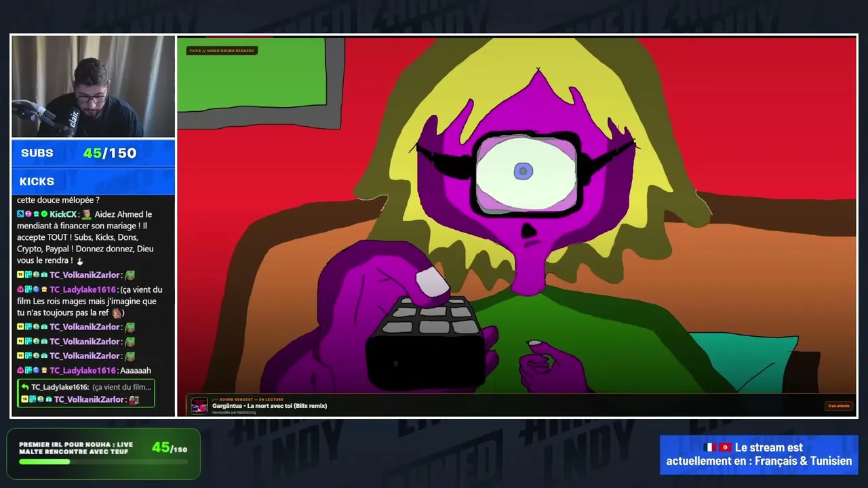Click the KickCX username in chat
The image size is (868, 488).
(63, 214)
